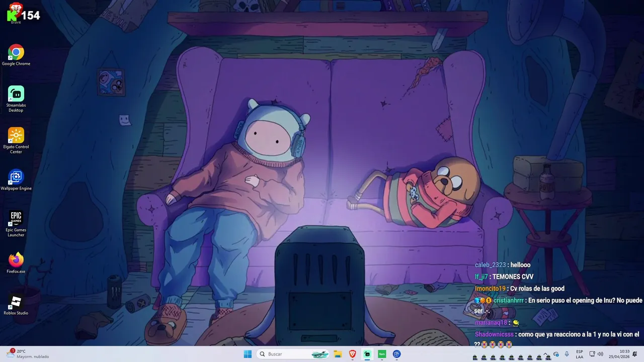This screenshot has width=644, height=362.
Task: Click lmoncito19 username in the chat
Action: (x=490, y=289)
